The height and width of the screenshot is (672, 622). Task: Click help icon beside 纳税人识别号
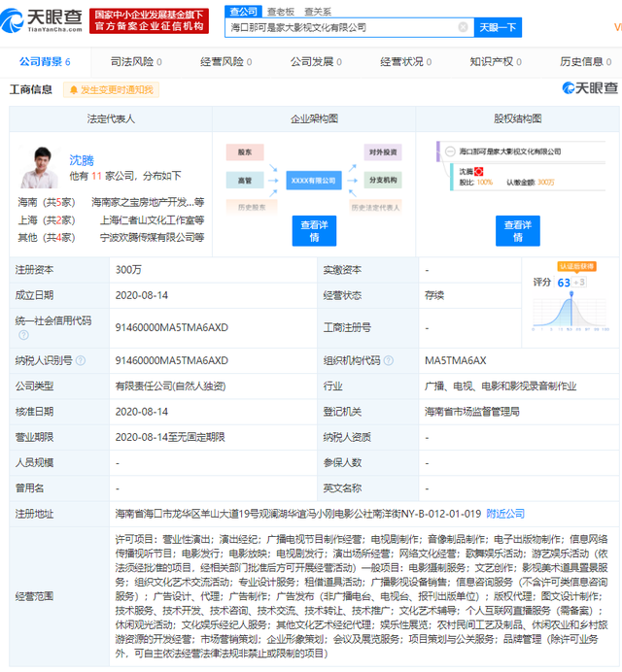(81, 360)
